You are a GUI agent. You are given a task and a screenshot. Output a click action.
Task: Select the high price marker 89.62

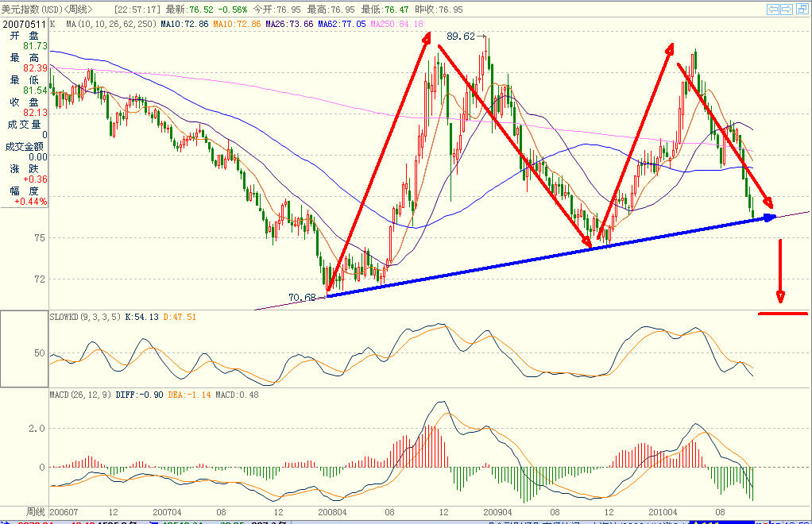click(x=460, y=37)
